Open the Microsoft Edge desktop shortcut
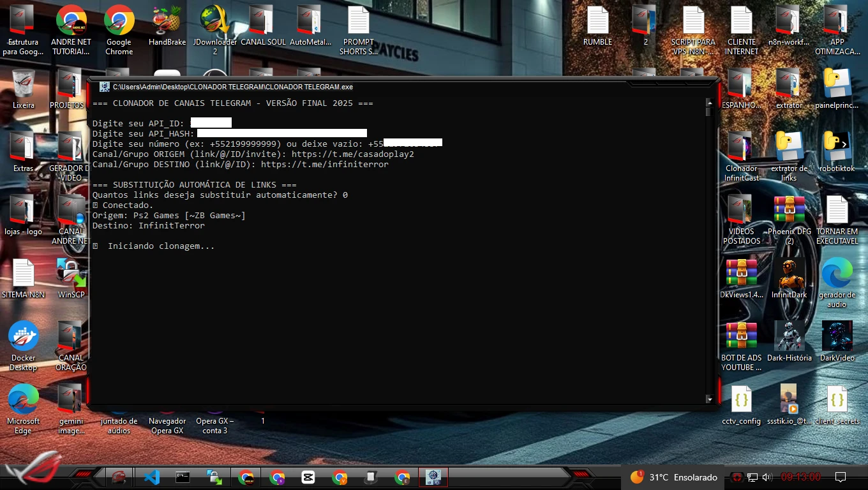Viewport: 868px width, 490px height. click(x=24, y=408)
